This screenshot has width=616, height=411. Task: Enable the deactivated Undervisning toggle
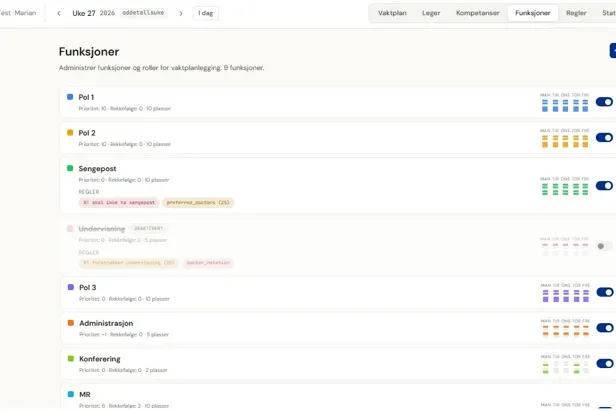tap(604, 246)
